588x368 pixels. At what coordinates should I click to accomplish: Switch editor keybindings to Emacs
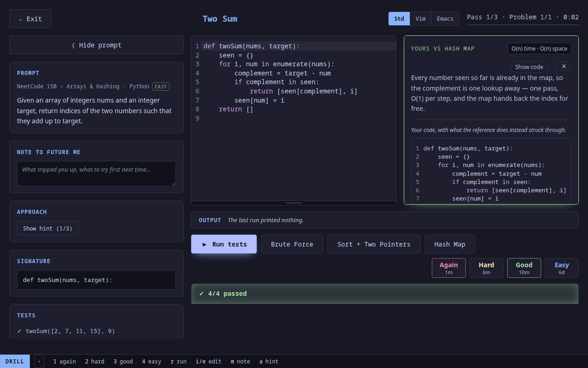coord(445,19)
